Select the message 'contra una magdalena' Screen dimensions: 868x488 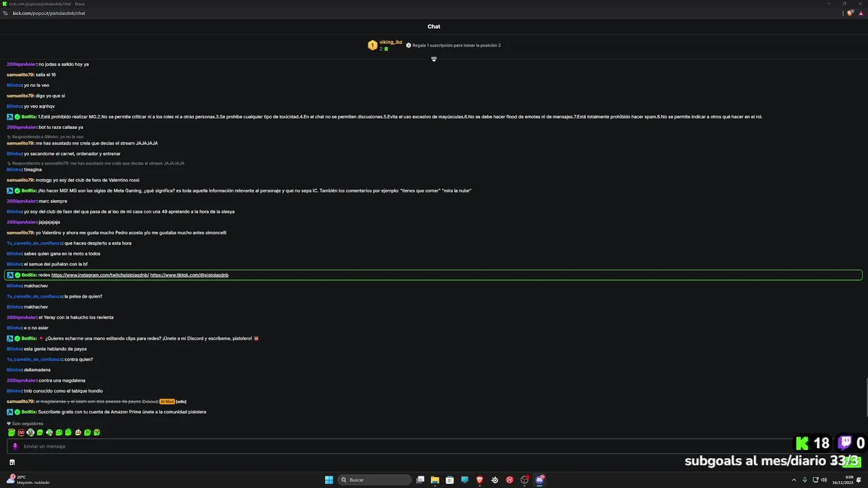click(x=62, y=381)
